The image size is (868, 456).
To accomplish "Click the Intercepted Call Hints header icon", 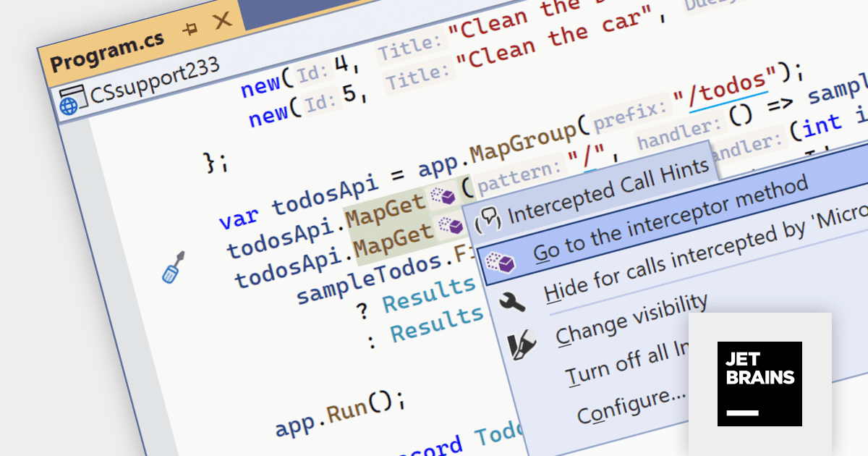I will click(489, 219).
